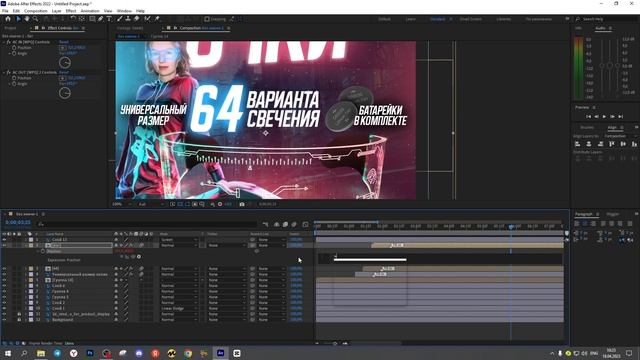Click Reset for AC IN [MPG] Controls
640x360 pixels.
click(x=64, y=42)
